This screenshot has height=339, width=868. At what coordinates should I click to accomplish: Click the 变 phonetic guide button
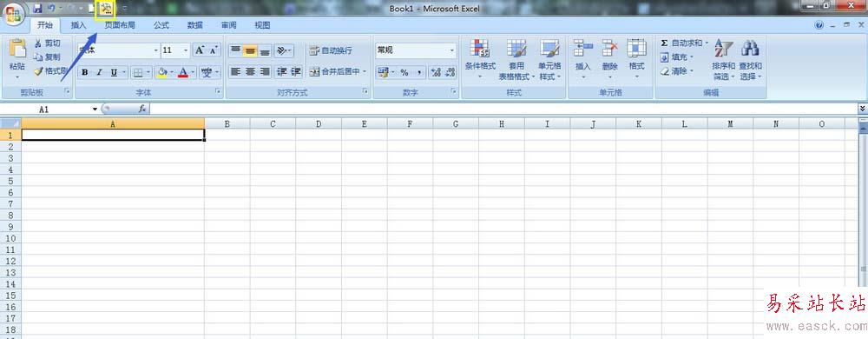pyautogui.click(x=207, y=72)
